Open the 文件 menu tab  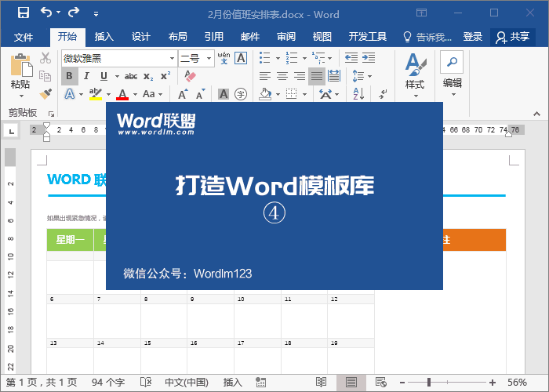click(x=24, y=37)
